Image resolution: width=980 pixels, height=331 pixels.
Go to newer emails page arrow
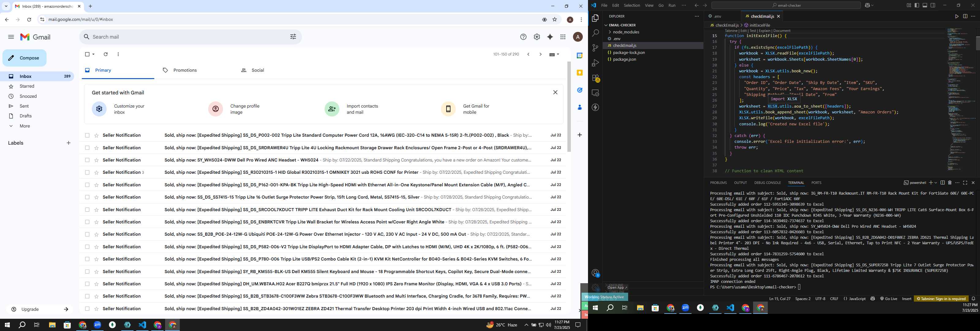528,55
